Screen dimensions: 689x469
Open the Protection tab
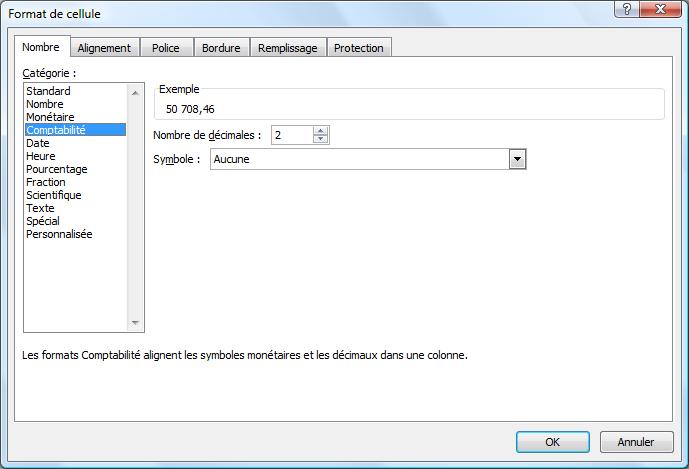tap(358, 48)
